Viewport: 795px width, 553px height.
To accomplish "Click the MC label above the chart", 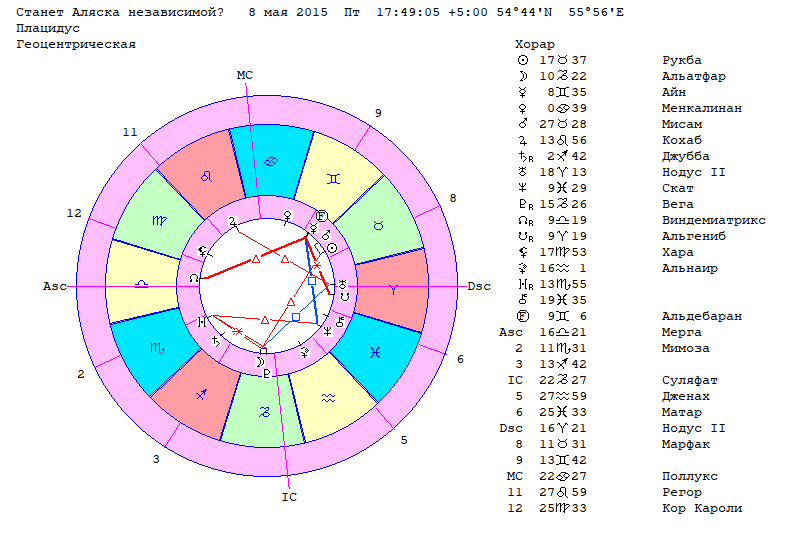I will coord(245,75).
